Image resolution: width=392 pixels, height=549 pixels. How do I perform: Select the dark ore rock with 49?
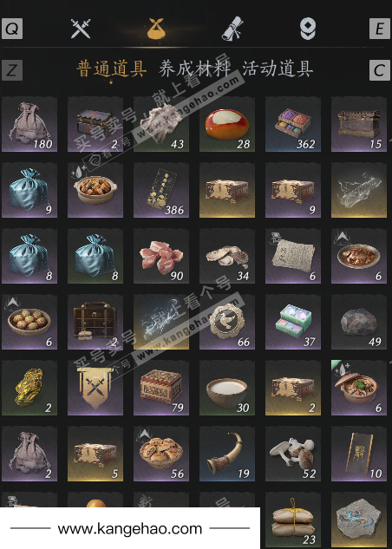pos(359,322)
